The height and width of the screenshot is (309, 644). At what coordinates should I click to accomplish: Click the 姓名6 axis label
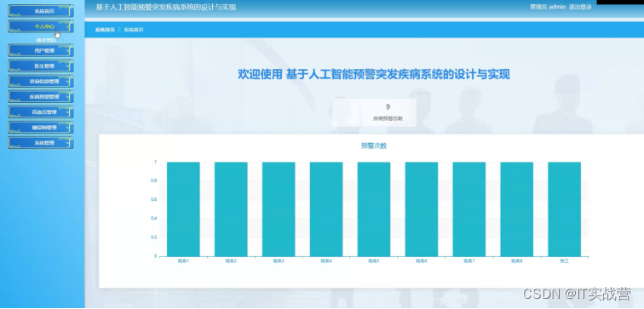422,261
